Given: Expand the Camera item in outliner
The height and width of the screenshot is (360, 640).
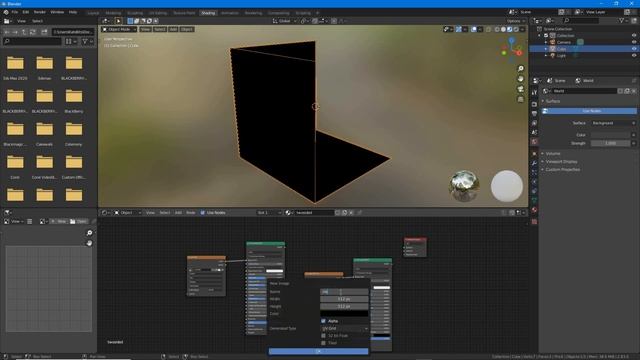Looking at the screenshot, I should (546, 42).
